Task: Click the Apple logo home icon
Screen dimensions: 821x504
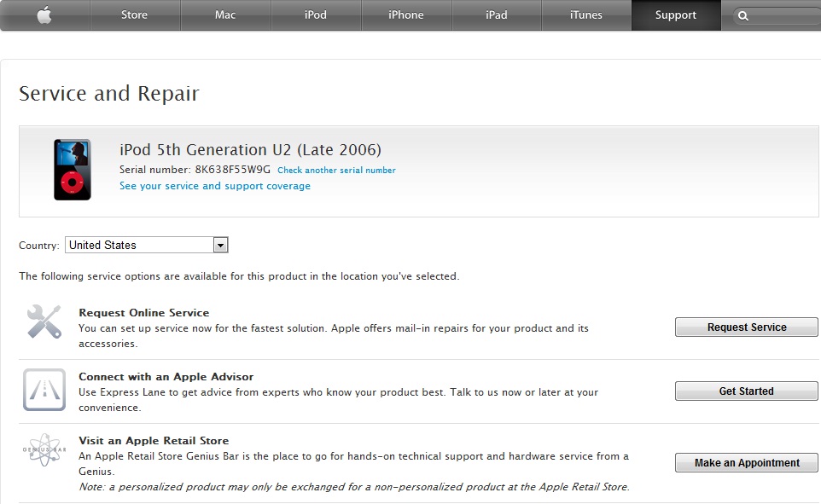Action: pos(44,15)
